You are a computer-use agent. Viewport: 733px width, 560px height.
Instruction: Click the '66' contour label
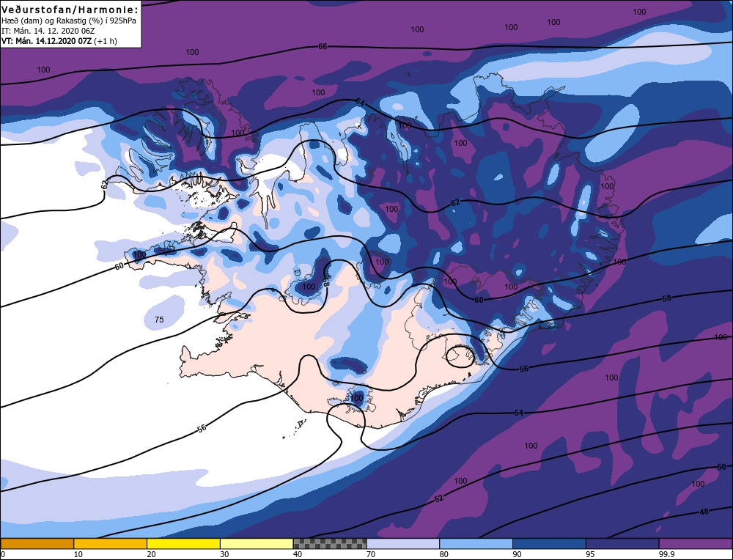point(323,46)
